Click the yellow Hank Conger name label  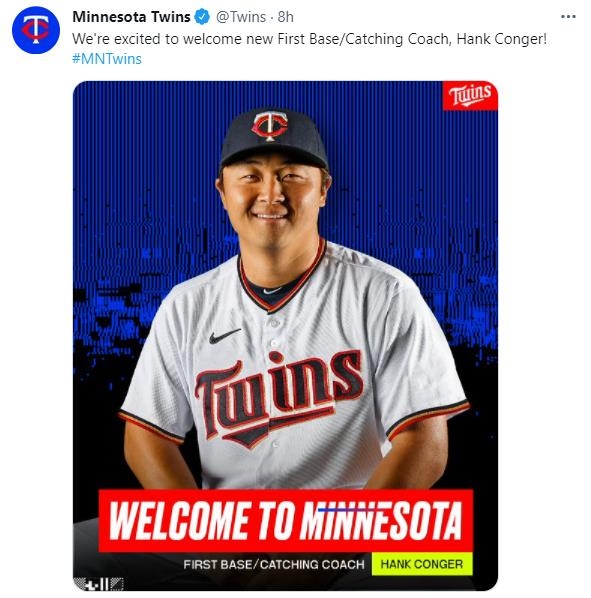(422, 564)
